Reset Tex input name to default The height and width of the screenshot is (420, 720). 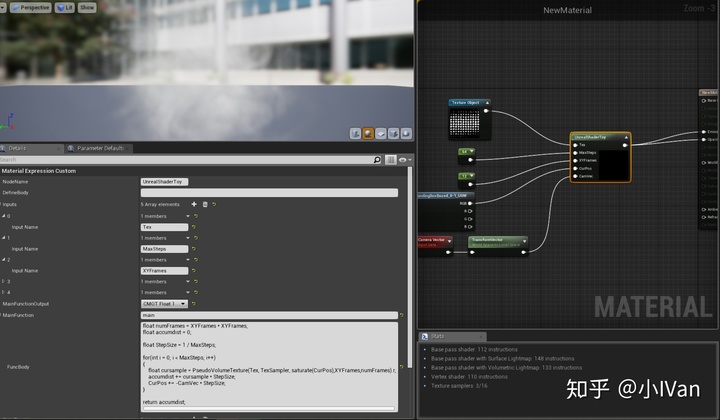193,227
